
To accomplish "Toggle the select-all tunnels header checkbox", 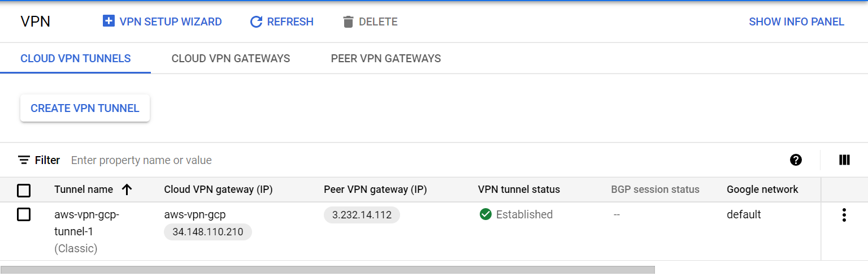I will point(24,191).
